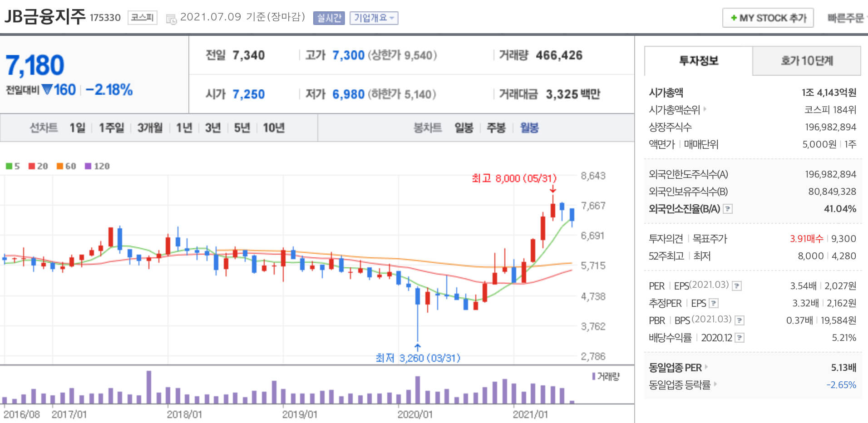Viewport: 868px width, 423px height.
Task: Click the 최저 3,260 (03/31) marker
Action: point(418,358)
